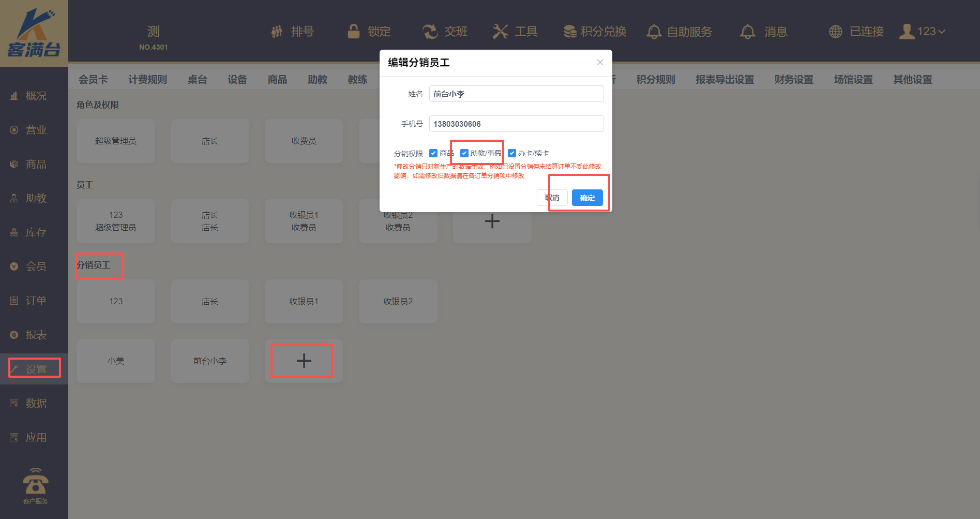Open the messages (消息) bell icon
980x519 pixels.
coord(747,32)
